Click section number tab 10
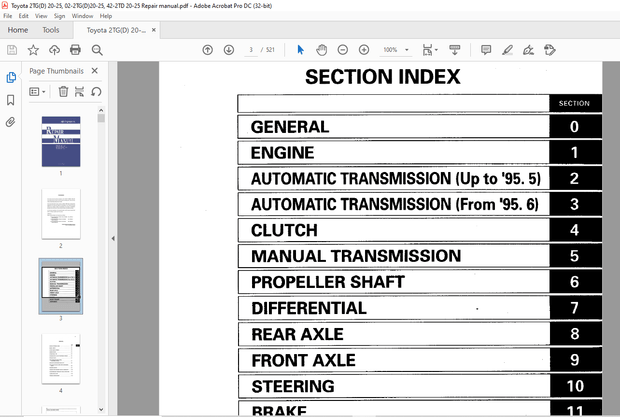This screenshot has height=417, width=620. pyautogui.click(x=575, y=386)
